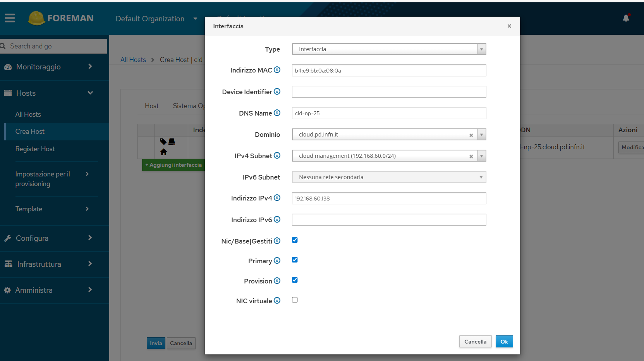Expand the Default Organization selector

point(156,19)
